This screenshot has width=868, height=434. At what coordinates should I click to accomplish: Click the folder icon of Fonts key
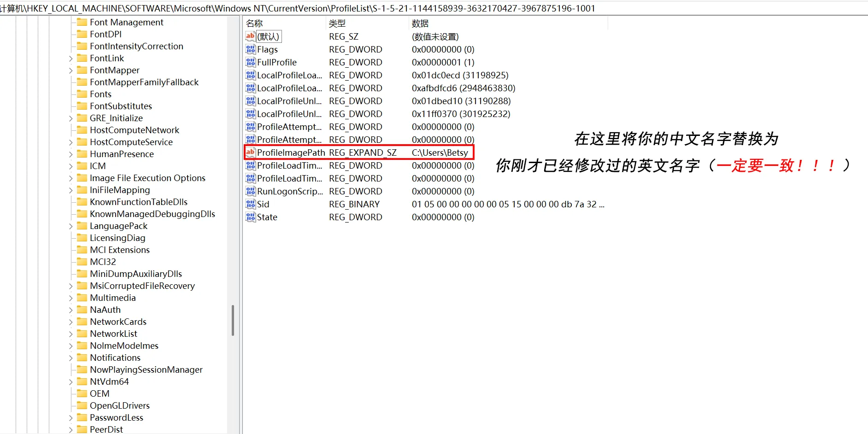(82, 94)
